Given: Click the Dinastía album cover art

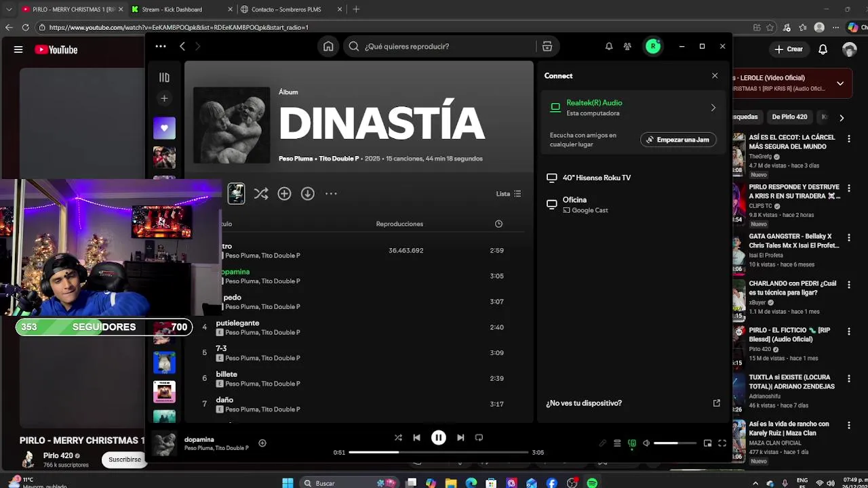Looking at the screenshot, I should (231, 125).
